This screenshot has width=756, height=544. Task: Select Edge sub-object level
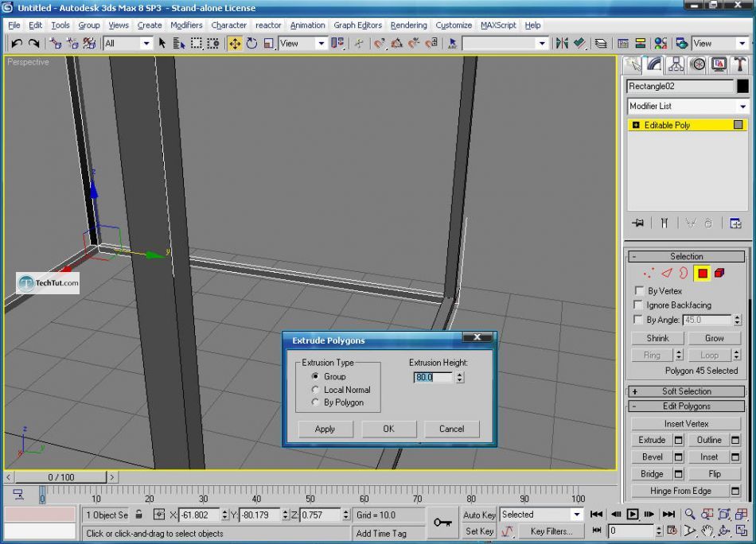(x=667, y=274)
